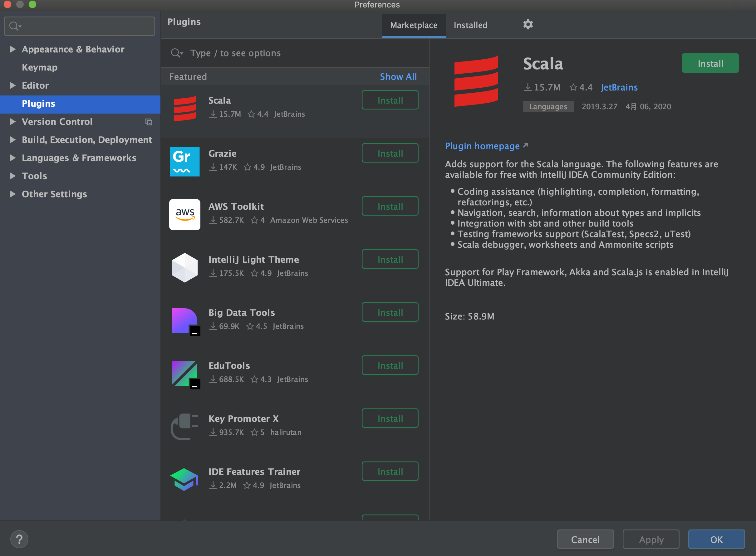Viewport: 756px width, 556px height.
Task: Click the Key Promoter X plug icon
Action: [184, 427]
